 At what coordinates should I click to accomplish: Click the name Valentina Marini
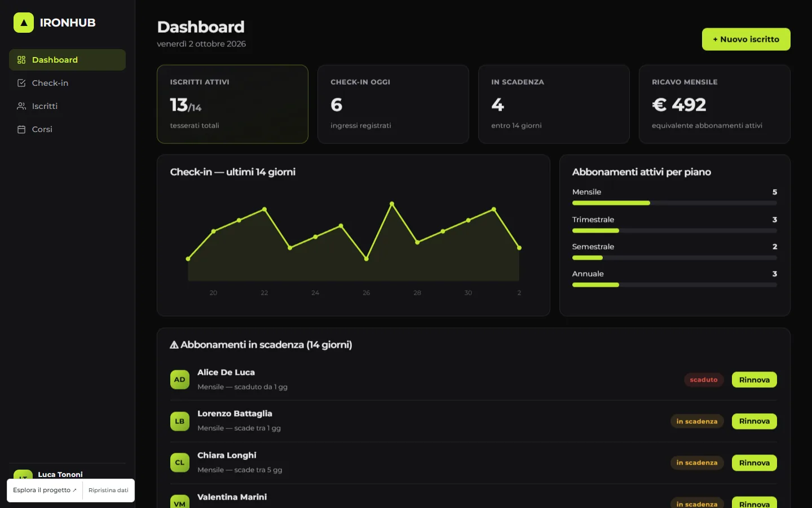click(232, 497)
